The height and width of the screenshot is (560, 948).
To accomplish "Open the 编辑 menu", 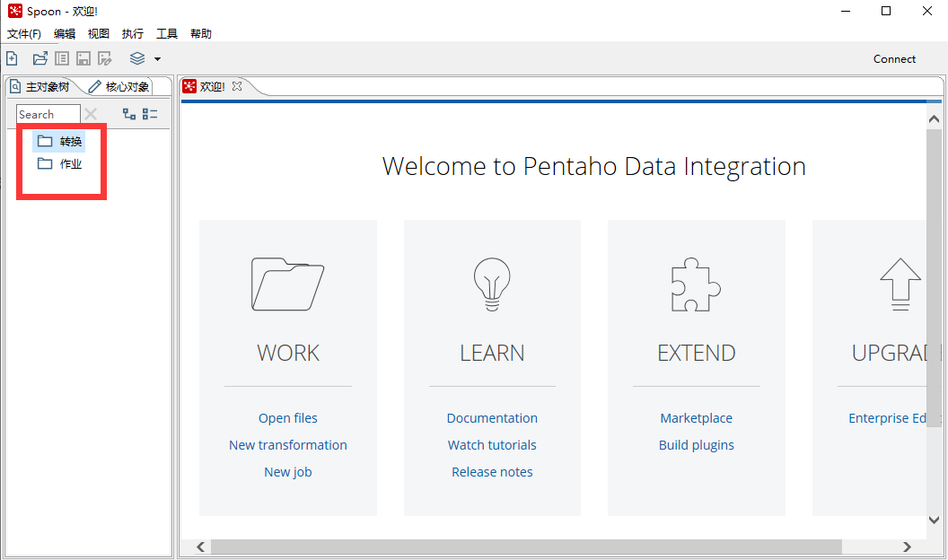I will click(x=64, y=34).
